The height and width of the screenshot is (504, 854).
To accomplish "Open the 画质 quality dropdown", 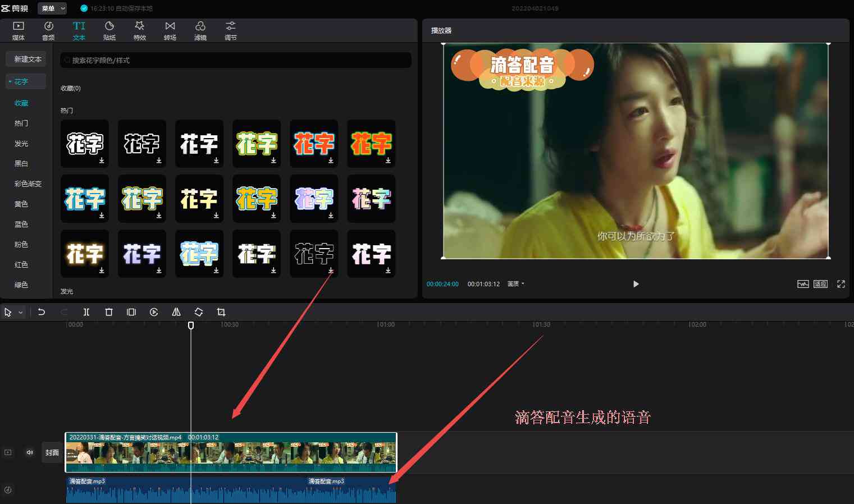I will tap(516, 284).
